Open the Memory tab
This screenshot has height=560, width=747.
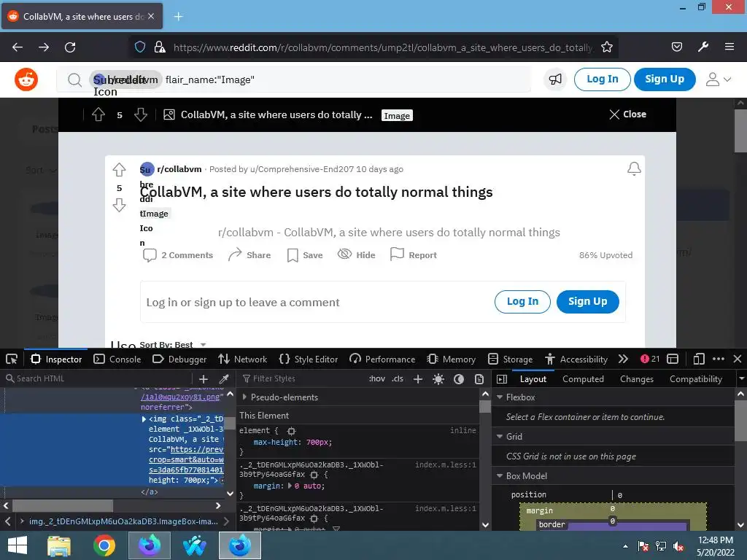coord(452,359)
